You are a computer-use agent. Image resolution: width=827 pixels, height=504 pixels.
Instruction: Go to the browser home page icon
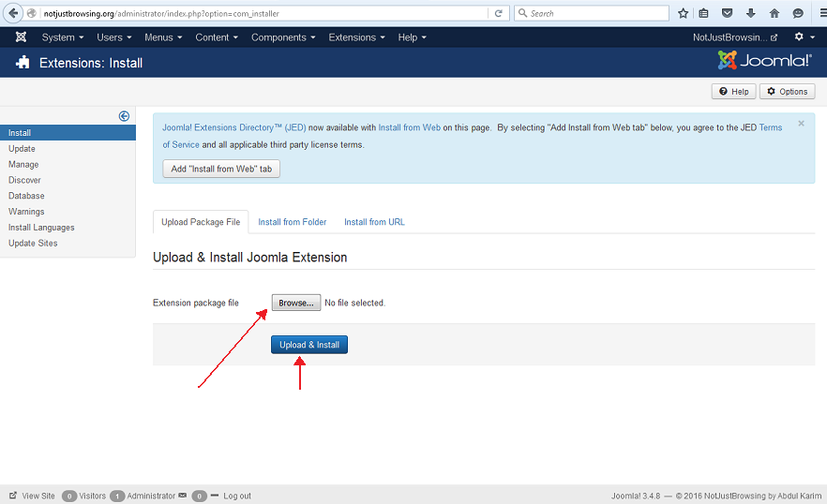click(x=774, y=13)
